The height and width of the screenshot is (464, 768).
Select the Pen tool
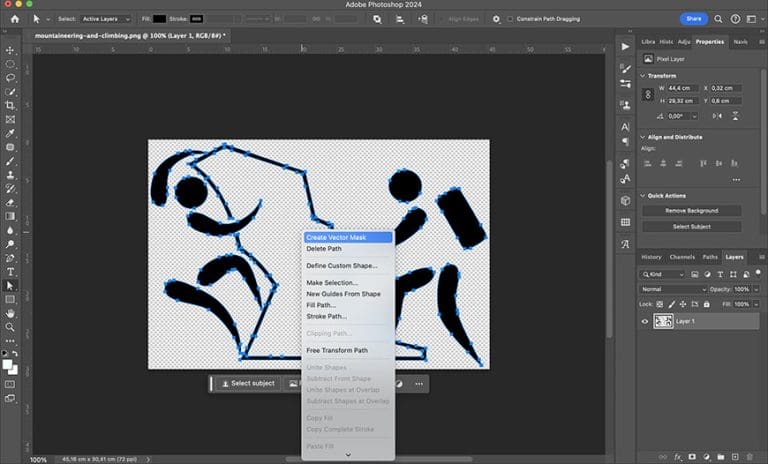click(10, 258)
